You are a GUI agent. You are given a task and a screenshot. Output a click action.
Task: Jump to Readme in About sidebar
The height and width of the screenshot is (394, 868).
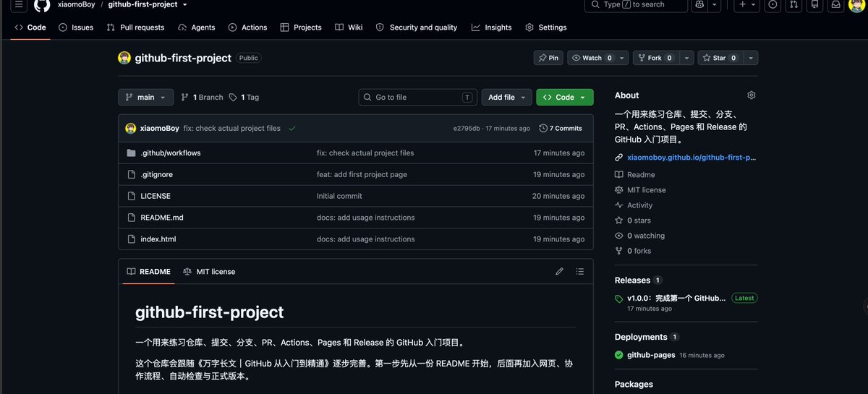click(x=634, y=174)
